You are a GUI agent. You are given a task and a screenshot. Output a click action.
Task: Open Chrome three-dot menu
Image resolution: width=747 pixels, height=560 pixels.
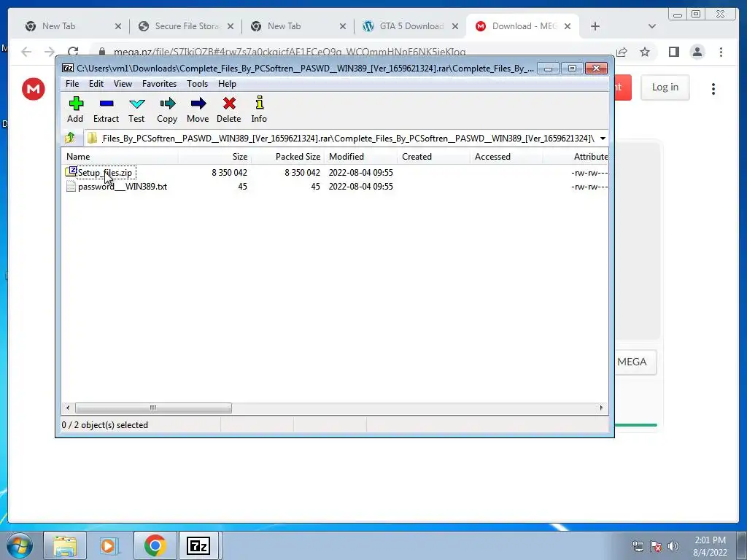point(721,52)
